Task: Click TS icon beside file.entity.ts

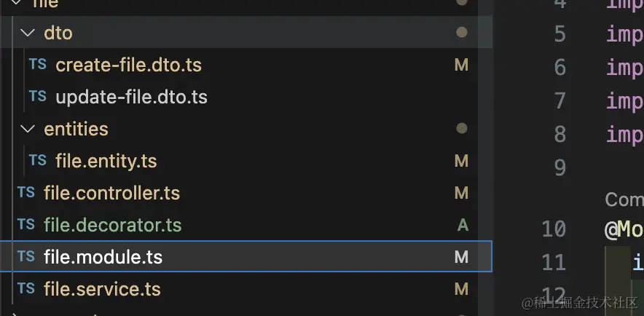Action: (37, 161)
